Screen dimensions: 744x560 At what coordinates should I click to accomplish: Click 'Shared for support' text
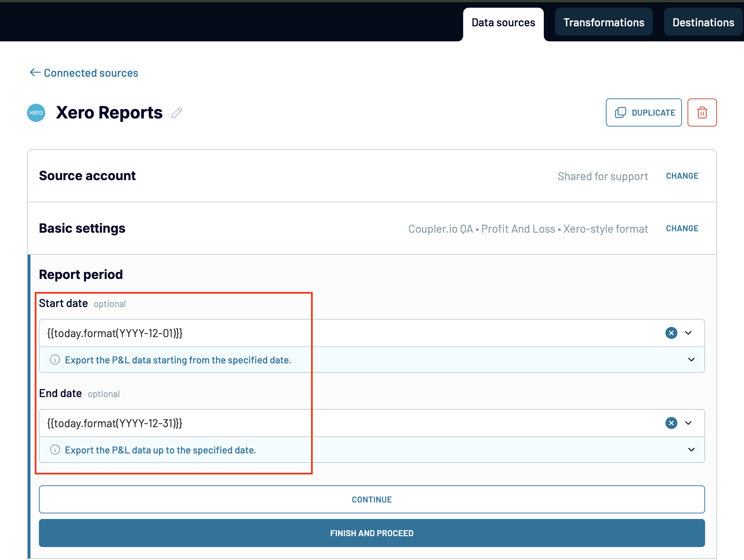(x=603, y=176)
